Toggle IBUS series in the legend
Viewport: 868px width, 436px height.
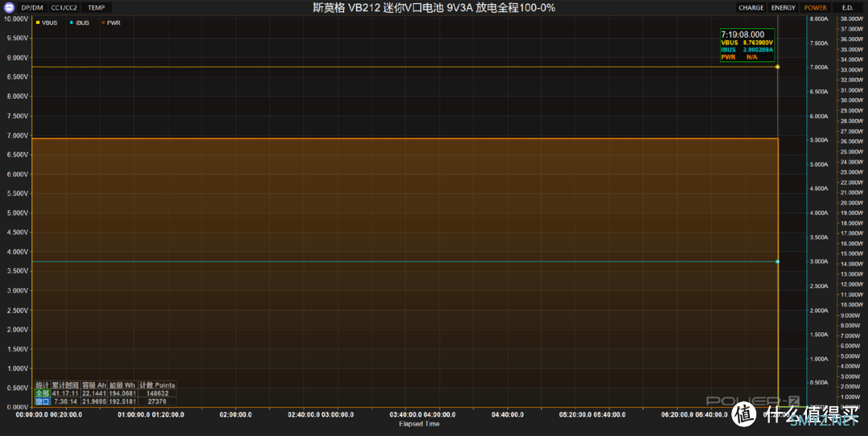pyautogui.click(x=80, y=23)
